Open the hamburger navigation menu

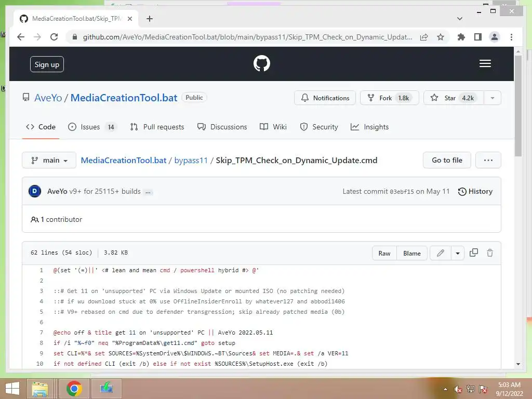point(485,63)
